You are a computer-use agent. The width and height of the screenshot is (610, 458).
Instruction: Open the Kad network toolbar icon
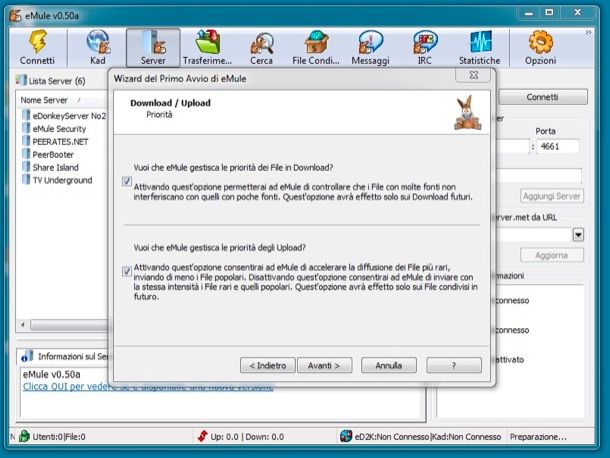98,42
